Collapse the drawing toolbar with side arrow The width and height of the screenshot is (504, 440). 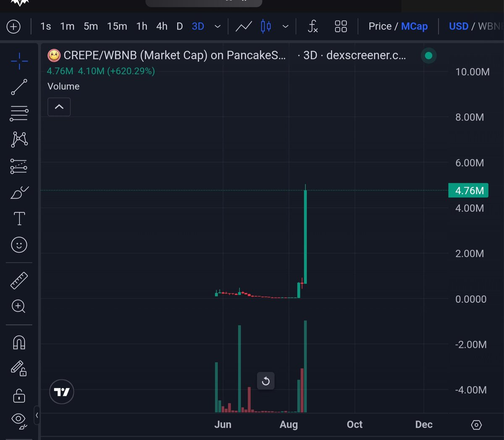pos(37,415)
